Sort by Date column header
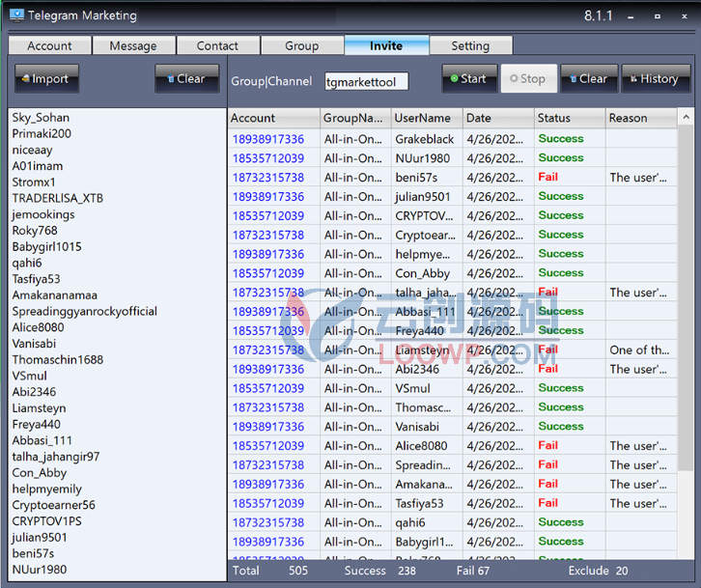Image resolution: width=701 pixels, height=588 pixels. coord(498,118)
